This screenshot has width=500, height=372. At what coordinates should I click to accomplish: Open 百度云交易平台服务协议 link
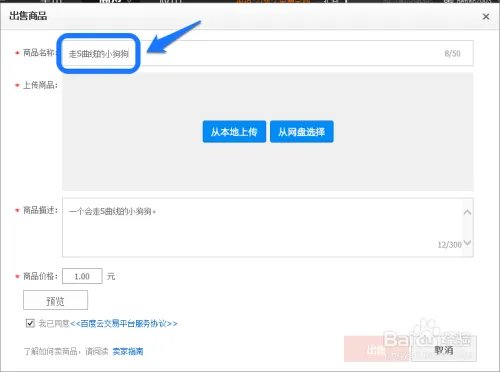coord(124,323)
